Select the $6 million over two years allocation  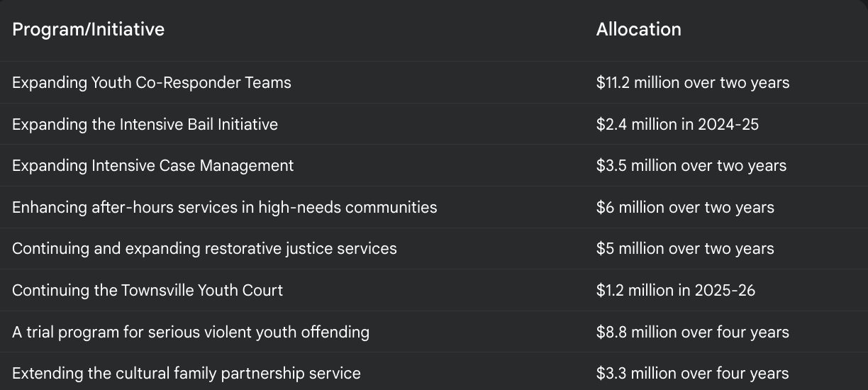click(x=685, y=207)
